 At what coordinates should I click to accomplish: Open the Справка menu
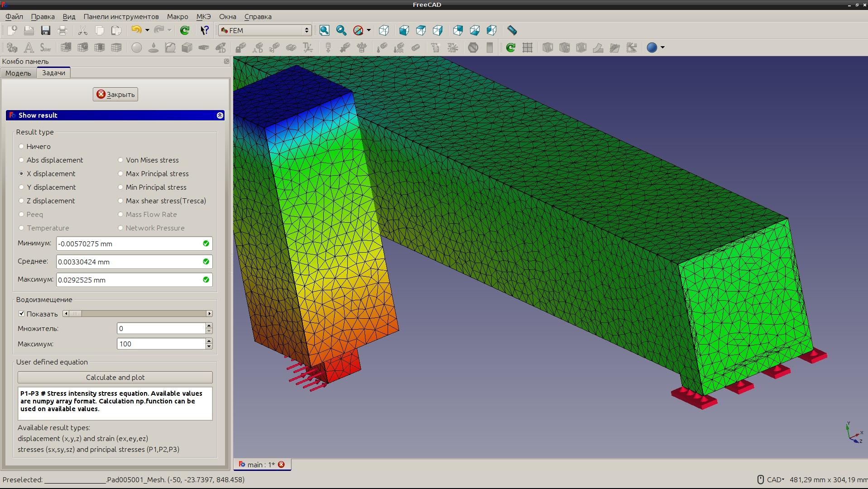[x=258, y=17]
